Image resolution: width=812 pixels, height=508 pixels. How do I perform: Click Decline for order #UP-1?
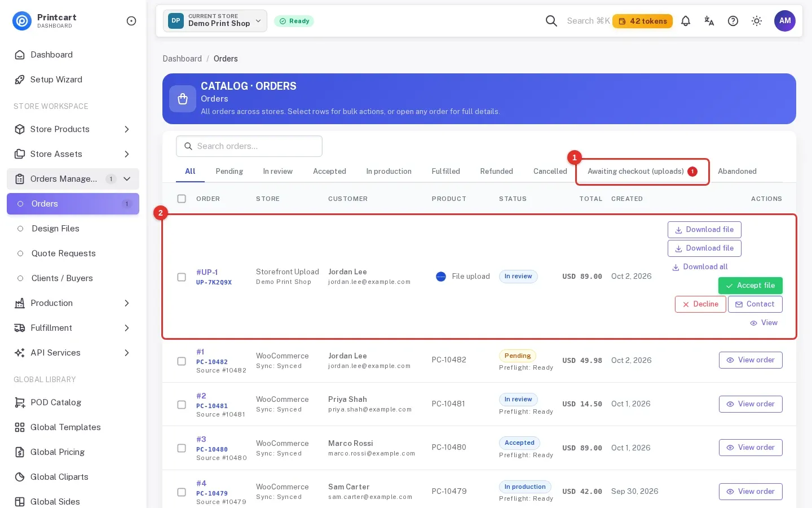700,304
